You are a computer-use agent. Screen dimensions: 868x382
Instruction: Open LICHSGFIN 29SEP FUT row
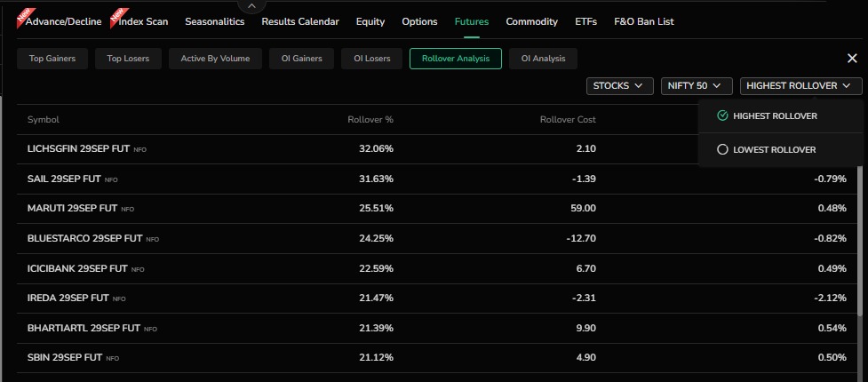coord(437,149)
